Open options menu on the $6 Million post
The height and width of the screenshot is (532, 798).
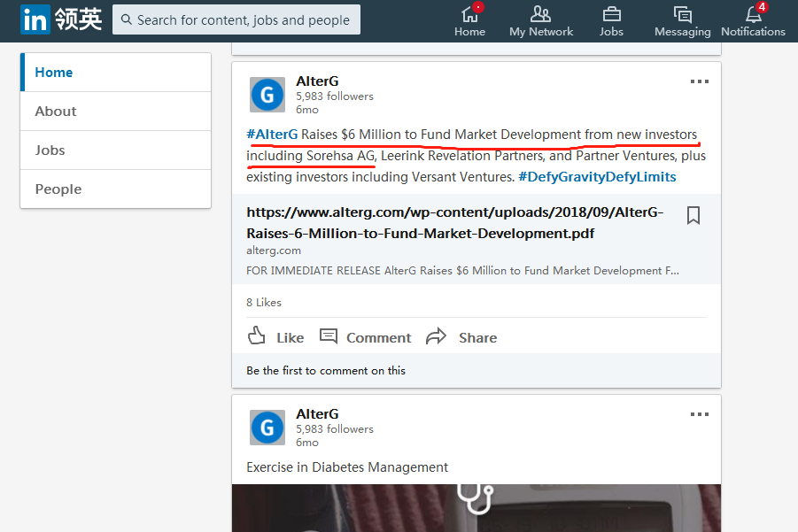[700, 81]
